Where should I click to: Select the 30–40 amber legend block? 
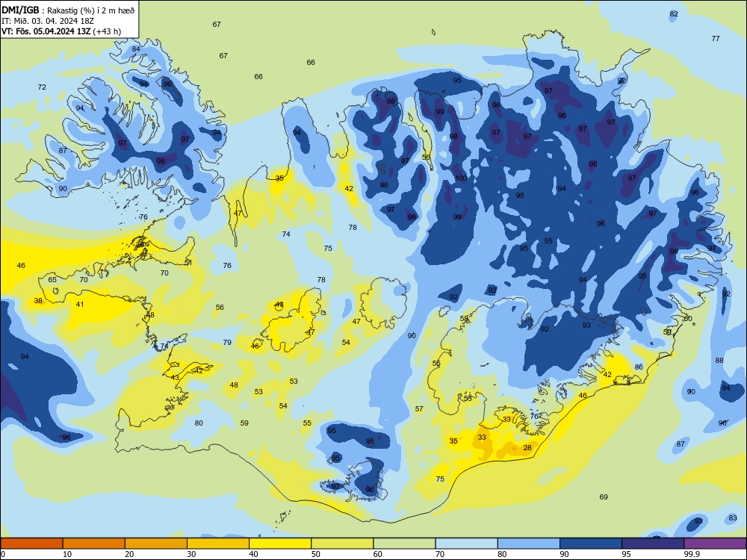(x=218, y=544)
